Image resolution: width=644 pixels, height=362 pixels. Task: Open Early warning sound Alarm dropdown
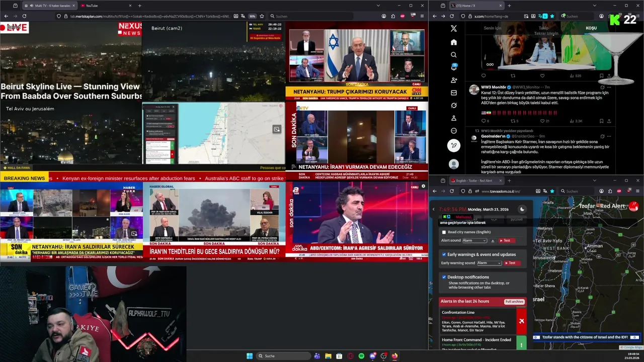[x=490, y=263]
